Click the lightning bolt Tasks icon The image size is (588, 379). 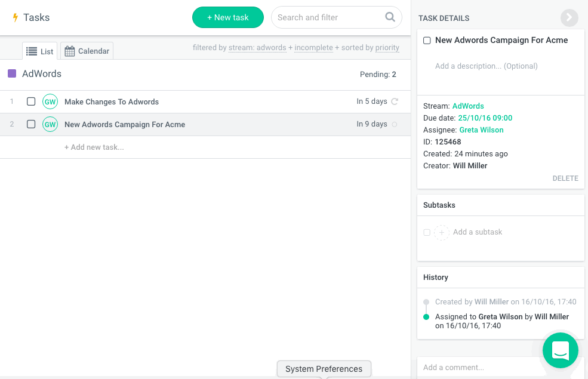(x=16, y=18)
